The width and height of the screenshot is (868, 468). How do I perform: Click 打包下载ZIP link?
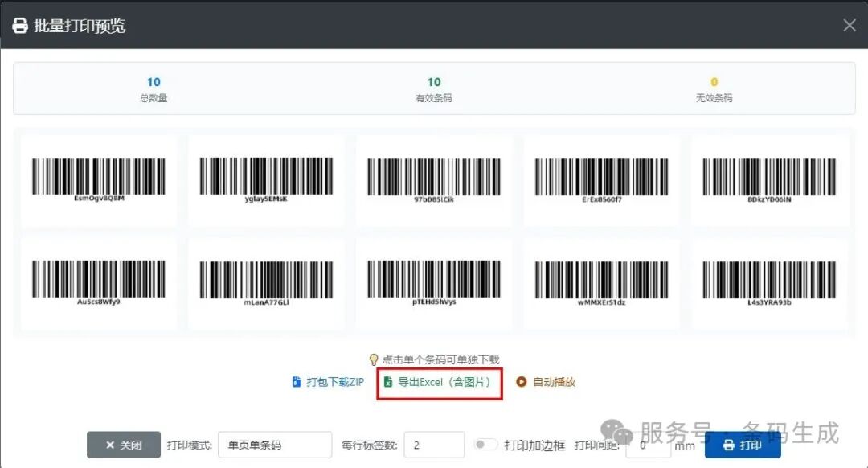pos(328,382)
